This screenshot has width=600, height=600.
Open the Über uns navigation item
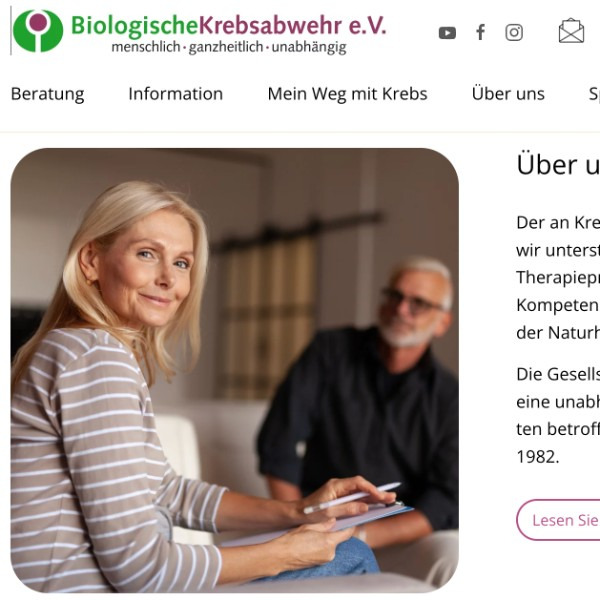[x=508, y=93]
